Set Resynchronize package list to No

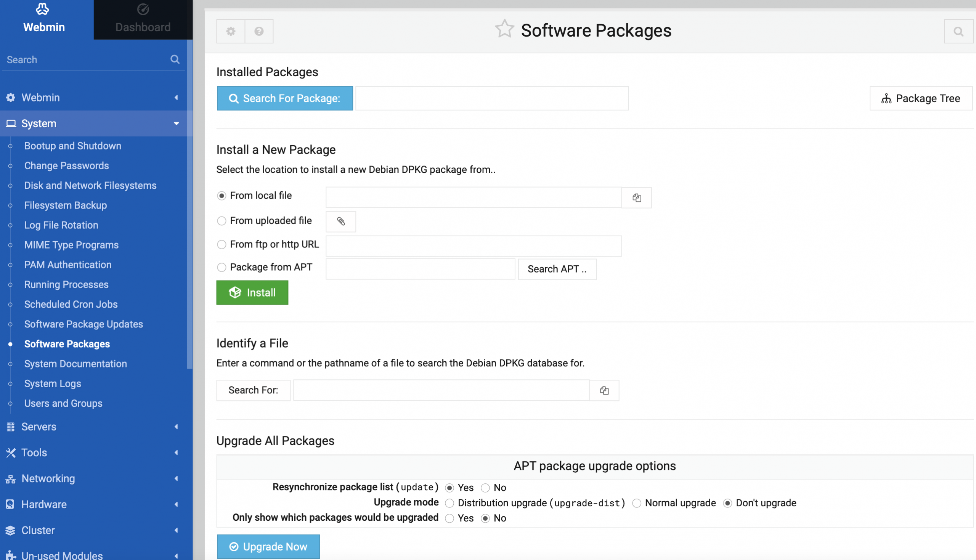pyautogui.click(x=485, y=488)
